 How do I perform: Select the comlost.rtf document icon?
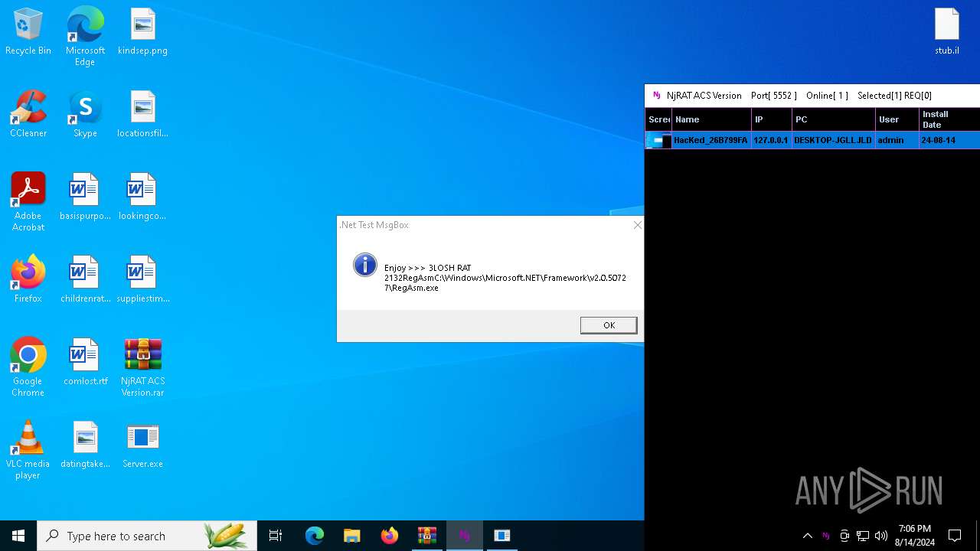tap(85, 363)
